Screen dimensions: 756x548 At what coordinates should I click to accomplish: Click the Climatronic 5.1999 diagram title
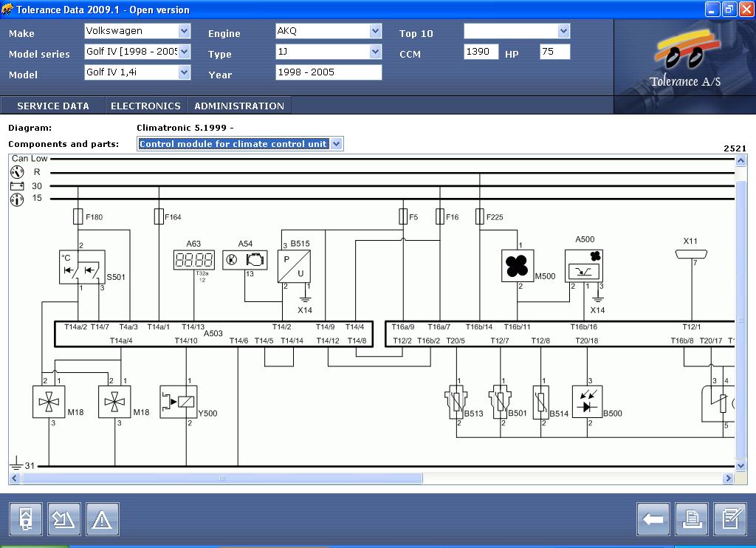pyautogui.click(x=185, y=128)
